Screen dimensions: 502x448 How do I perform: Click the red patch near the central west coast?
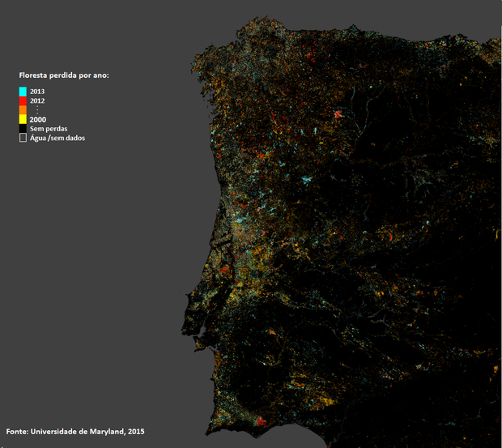click(x=225, y=268)
